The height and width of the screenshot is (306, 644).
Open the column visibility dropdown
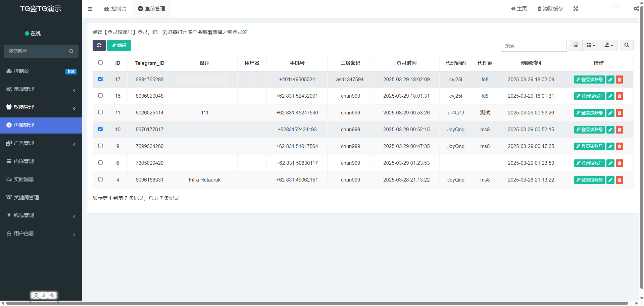pos(591,45)
